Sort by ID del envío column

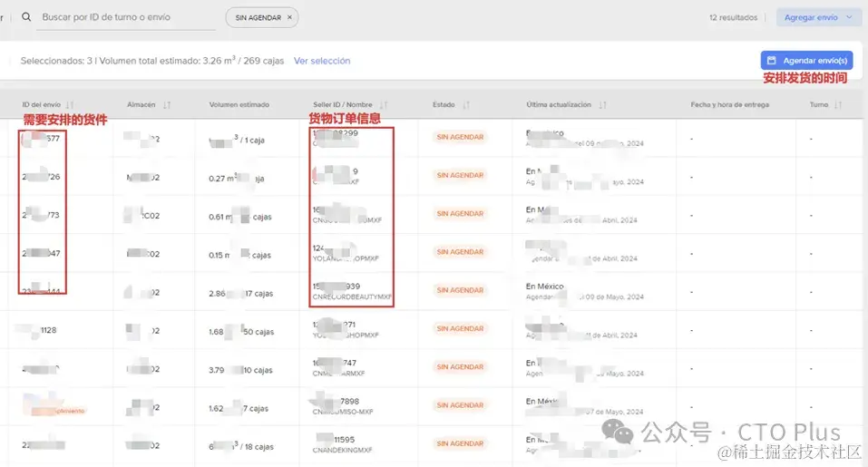pyautogui.click(x=70, y=104)
